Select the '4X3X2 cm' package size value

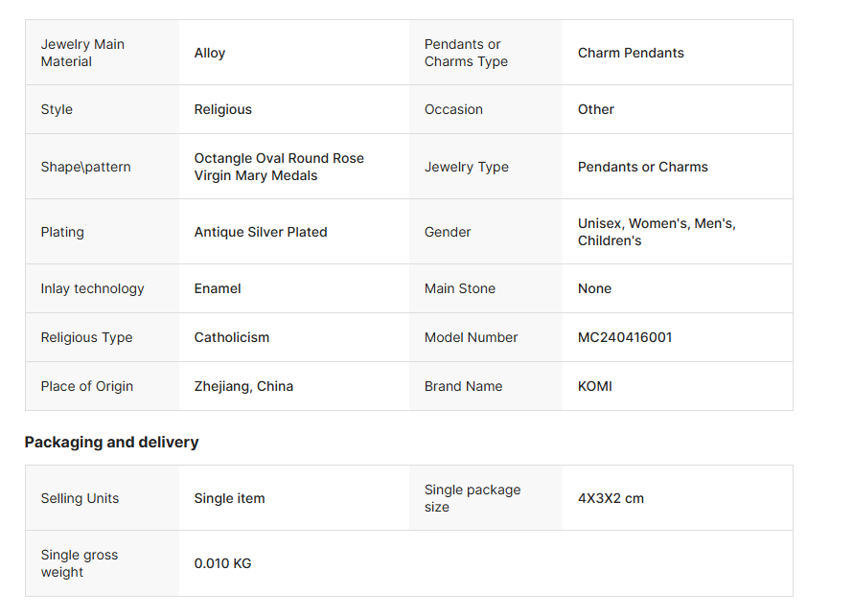coord(611,498)
